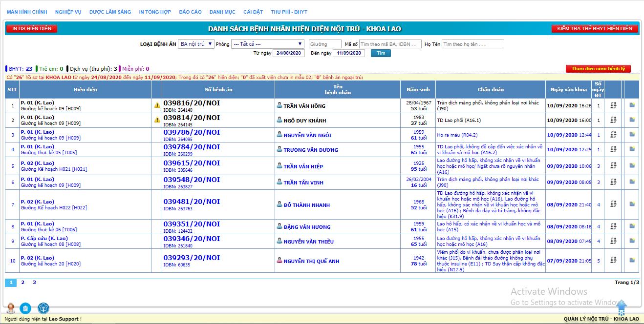Viewport: 644px width, 324px height.
Task: Click the Họ Tên search field
Action: coord(472,44)
